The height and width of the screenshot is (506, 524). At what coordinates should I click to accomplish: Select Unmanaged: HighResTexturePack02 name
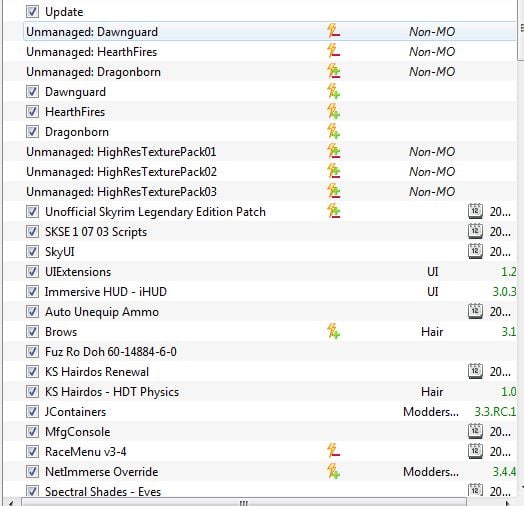click(x=121, y=172)
